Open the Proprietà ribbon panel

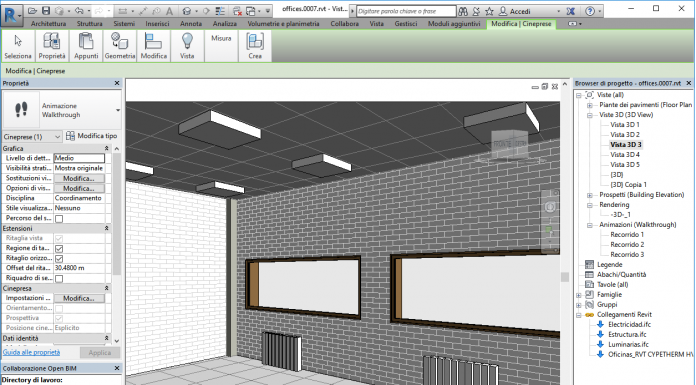point(52,46)
